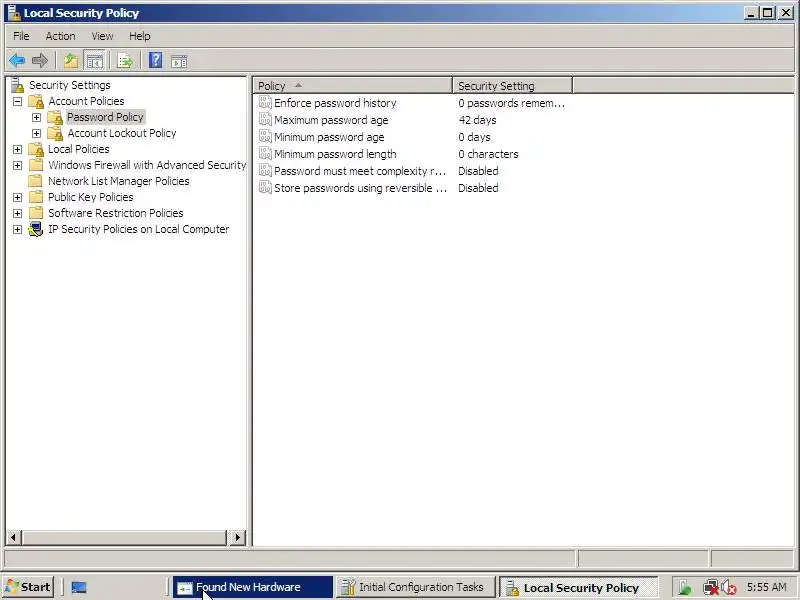The width and height of the screenshot is (800, 600).
Task: Open the Action menu
Action: pos(60,36)
